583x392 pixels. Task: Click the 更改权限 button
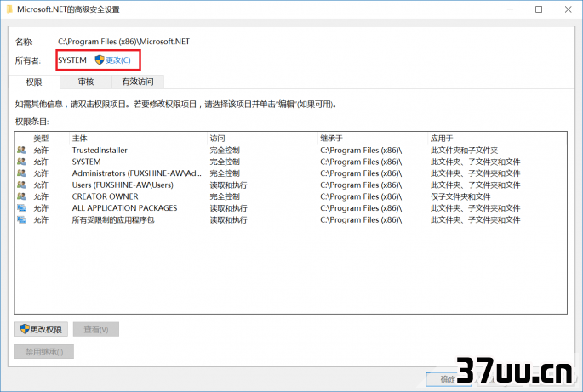(41, 329)
